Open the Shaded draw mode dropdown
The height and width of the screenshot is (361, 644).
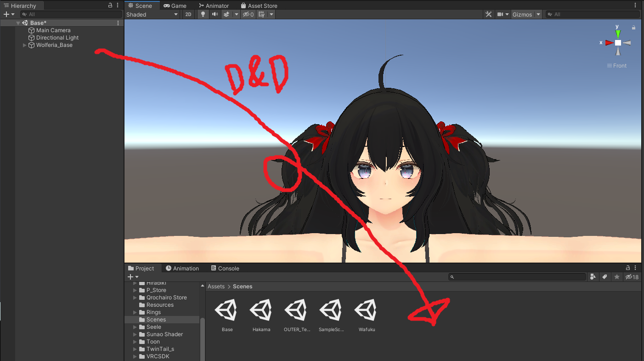click(x=152, y=14)
